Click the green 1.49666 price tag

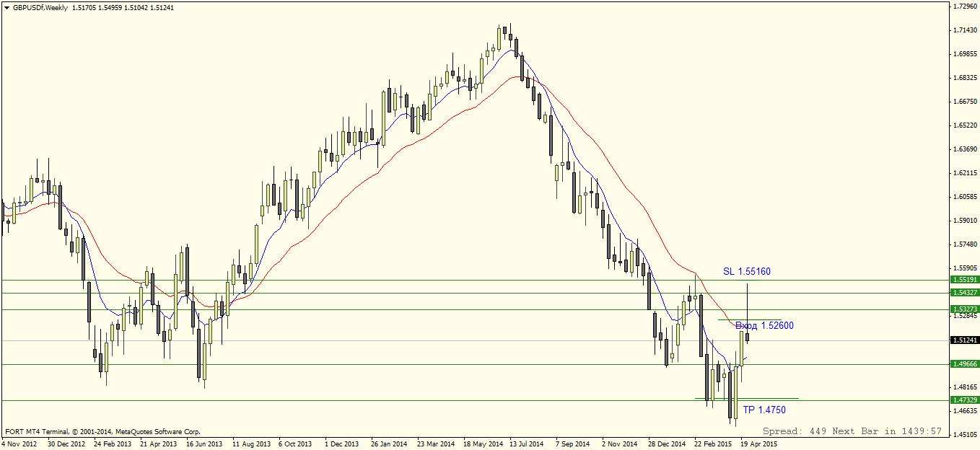[x=965, y=365]
